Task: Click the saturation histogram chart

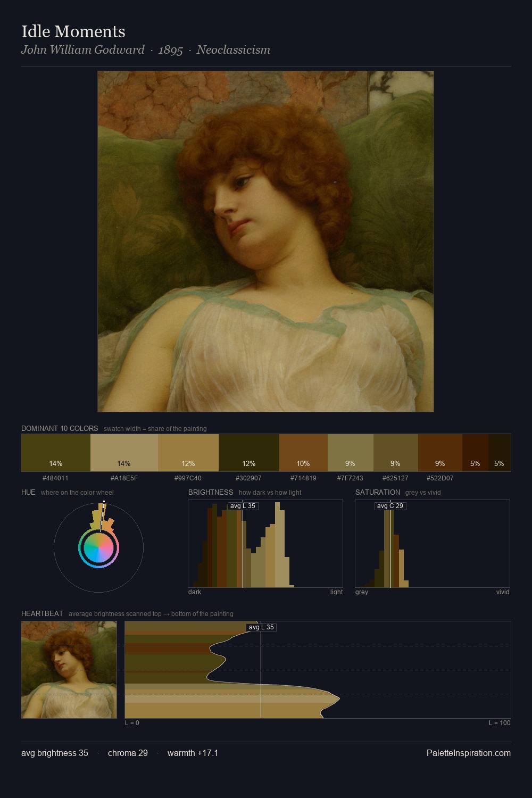Action: pyautogui.click(x=433, y=544)
